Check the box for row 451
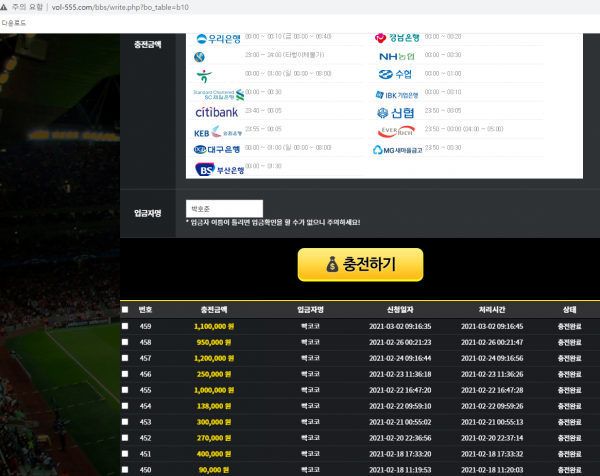 (125, 453)
